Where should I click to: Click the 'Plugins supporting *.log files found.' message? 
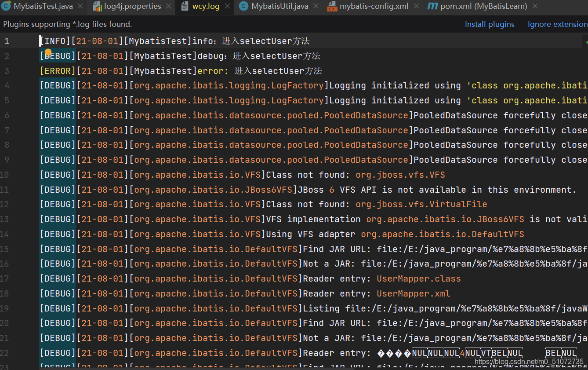[x=67, y=24]
